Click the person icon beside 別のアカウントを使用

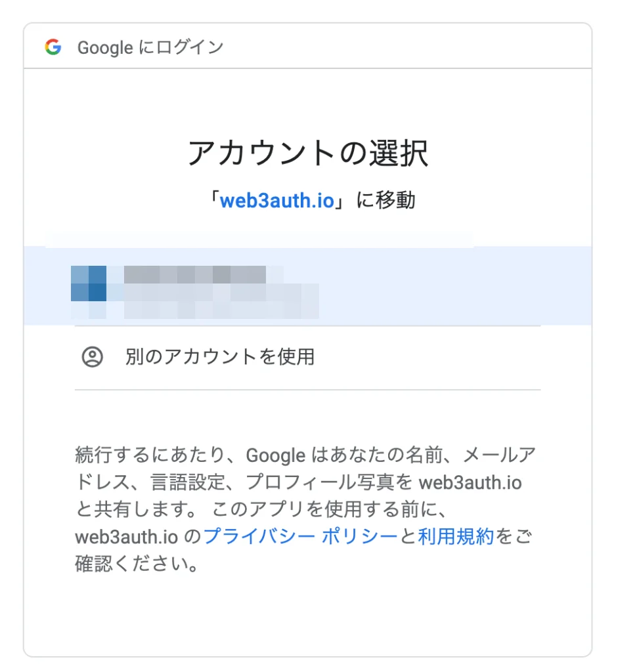click(92, 357)
